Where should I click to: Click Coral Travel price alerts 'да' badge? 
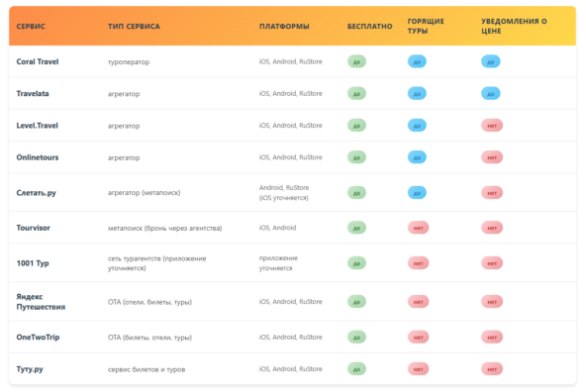491,61
